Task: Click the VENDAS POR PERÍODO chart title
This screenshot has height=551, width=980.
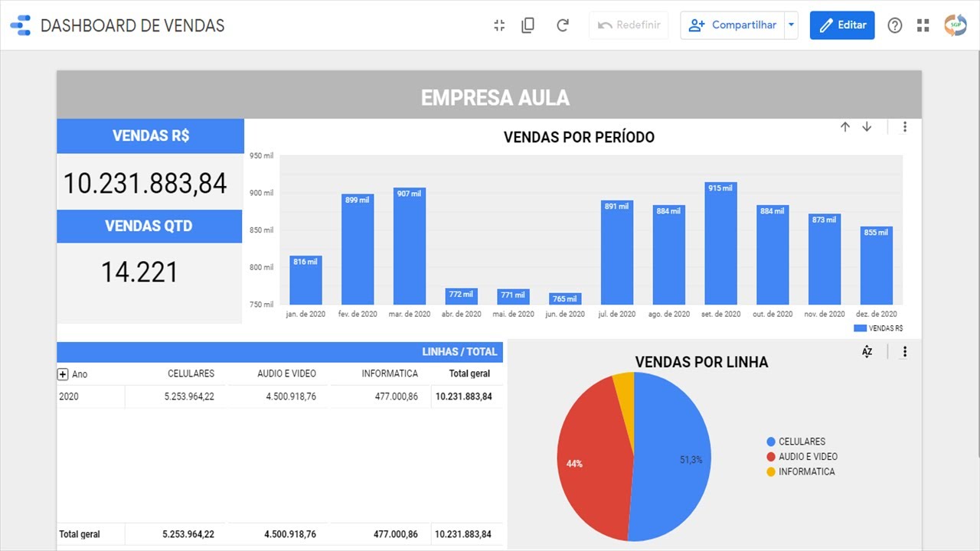Action: (x=579, y=138)
